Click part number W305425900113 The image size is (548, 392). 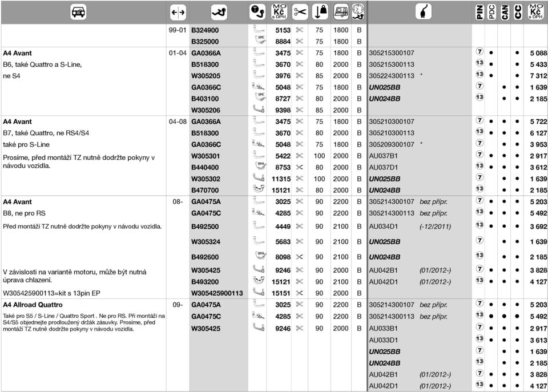pos(217,293)
